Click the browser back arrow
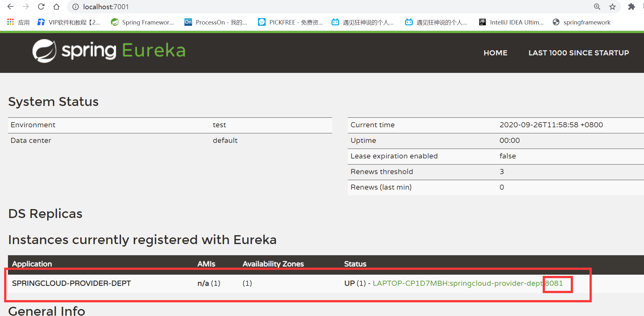This screenshot has height=316, width=644. pyautogui.click(x=11, y=7)
